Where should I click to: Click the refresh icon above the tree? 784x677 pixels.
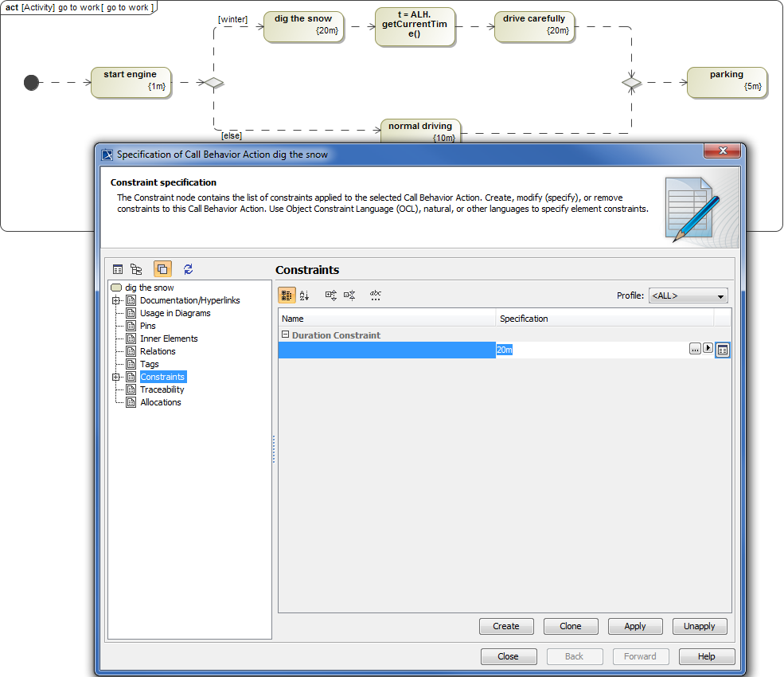click(188, 269)
